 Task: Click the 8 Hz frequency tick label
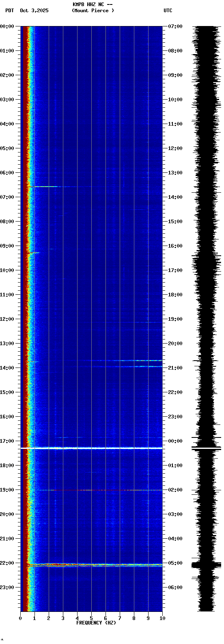pyautogui.click(x=134, y=618)
